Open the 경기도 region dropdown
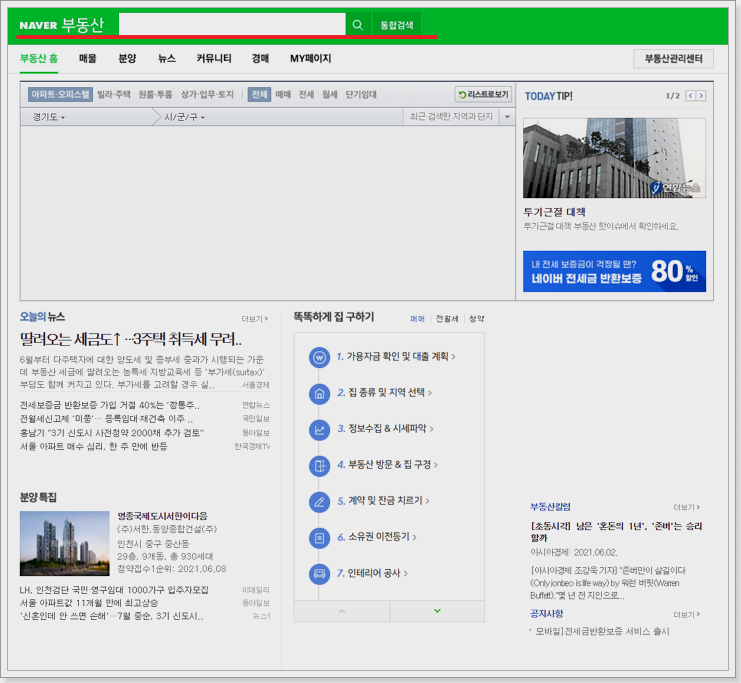The height and width of the screenshot is (683, 741). [49, 117]
